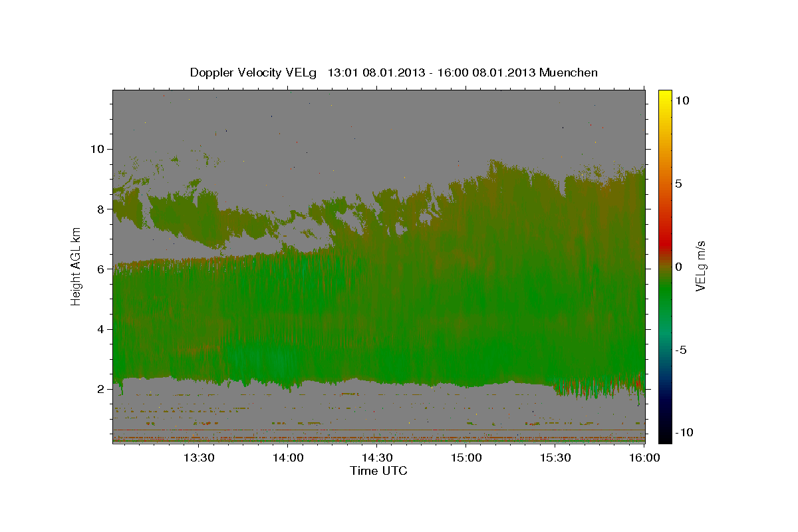The width and height of the screenshot is (798, 532).
Task: Click the 15:30 time tick label
Action: coord(555,458)
